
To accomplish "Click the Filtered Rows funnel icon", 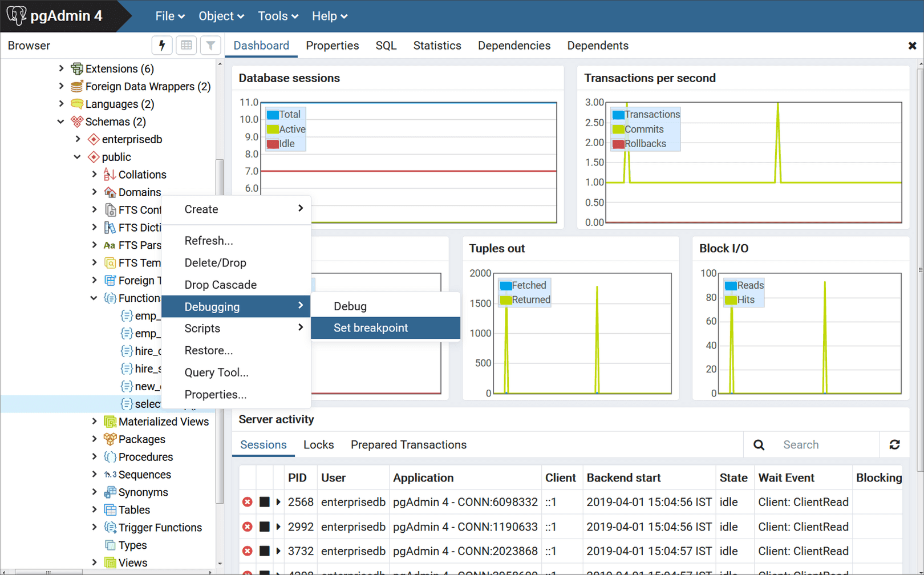I will coord(210,45).
